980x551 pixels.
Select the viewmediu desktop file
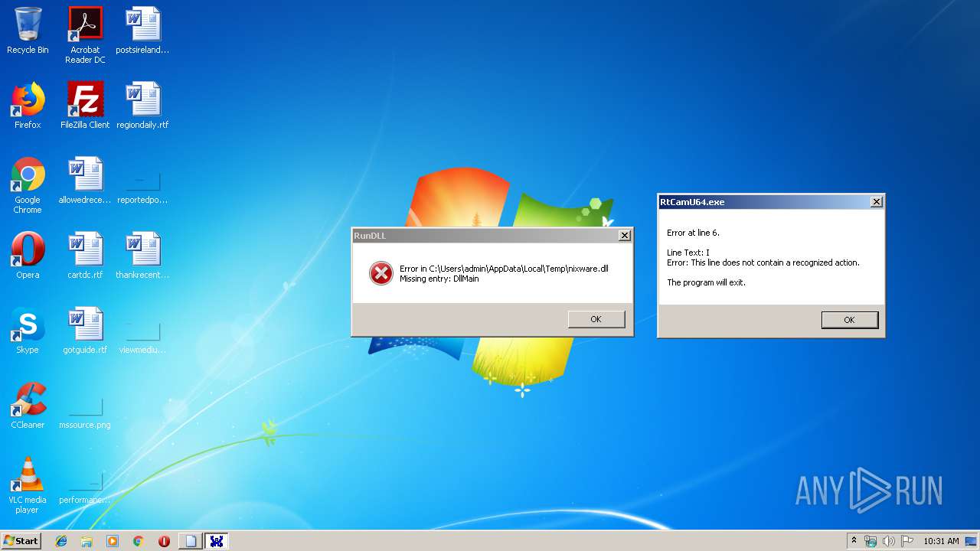click(142, 338)
